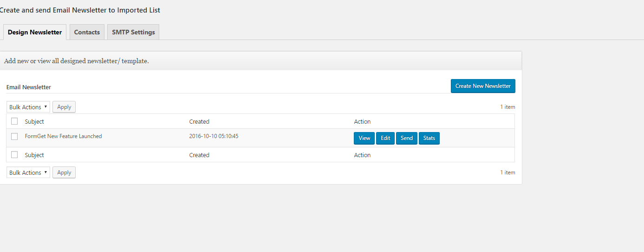Image resolution: width=644 pixels, height=252 pixels.
Task: Expand the bottom Bulk Actions dropdown
Action: click(28, 172)
